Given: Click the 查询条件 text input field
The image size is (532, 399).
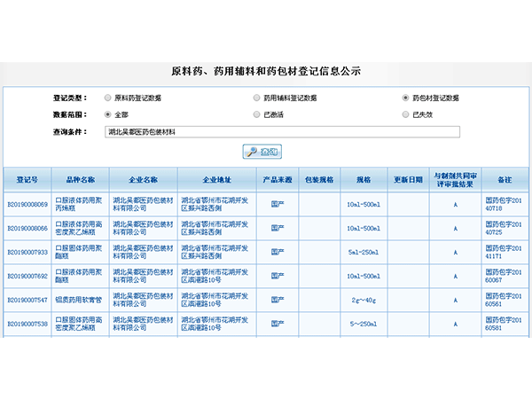Looking at the screenshot, I should [x=282, y=131].
